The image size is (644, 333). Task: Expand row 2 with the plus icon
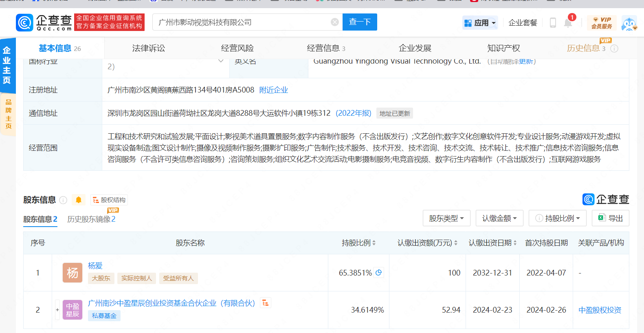[x=57, y=310]
